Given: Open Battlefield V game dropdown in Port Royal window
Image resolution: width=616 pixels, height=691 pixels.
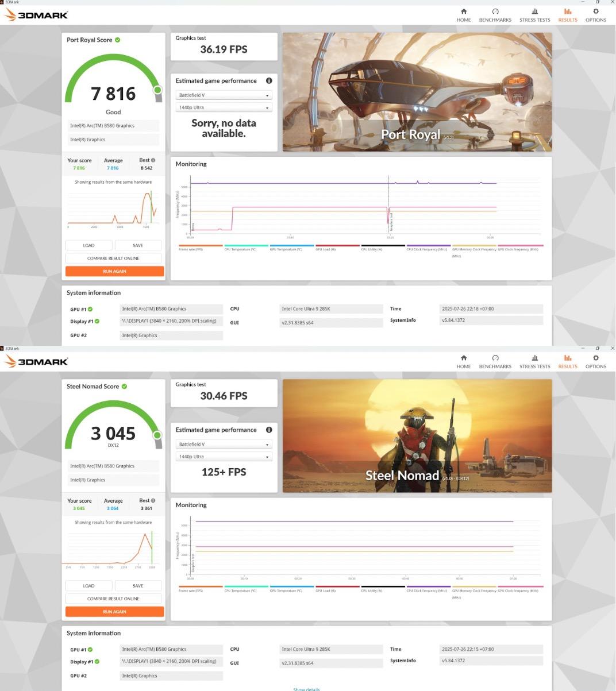Looking at the screenshot, I should click(x=224, y=95).
